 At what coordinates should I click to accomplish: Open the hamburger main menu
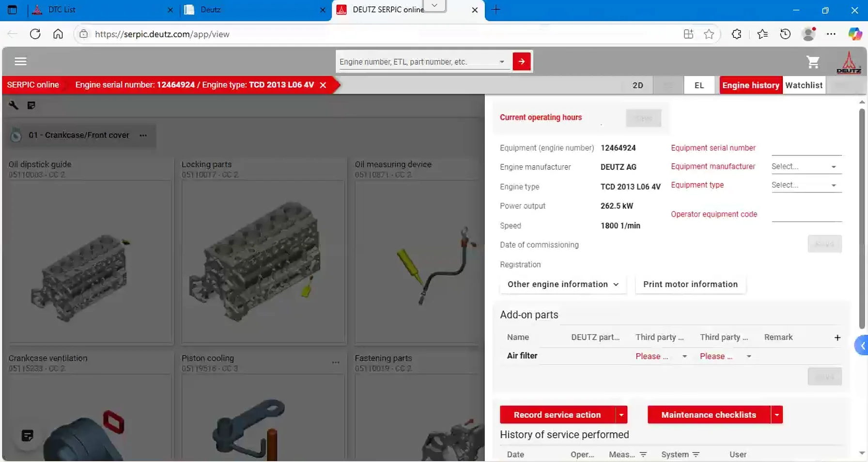(20, 61)
